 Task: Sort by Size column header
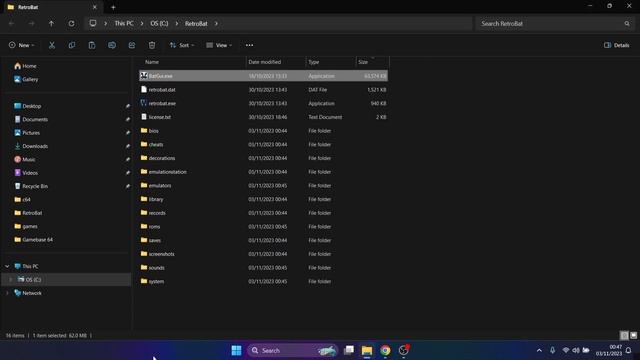pos(363,62)
